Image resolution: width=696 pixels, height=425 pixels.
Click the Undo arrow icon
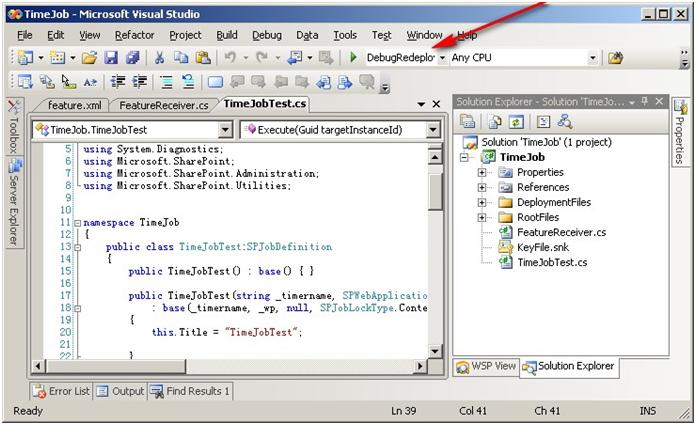click(x=230, y=58)
